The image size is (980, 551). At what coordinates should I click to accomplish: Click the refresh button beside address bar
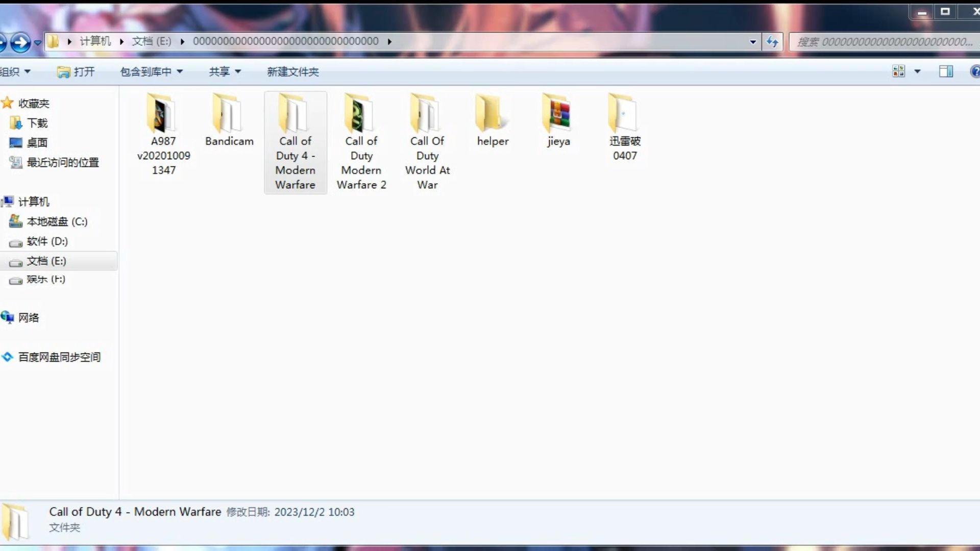tap(772, 42)
